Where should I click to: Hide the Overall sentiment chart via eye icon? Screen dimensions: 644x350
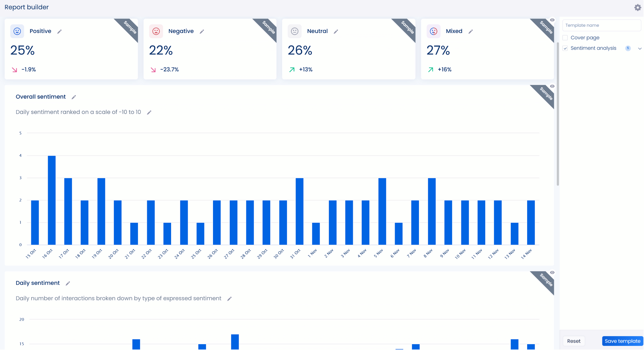552,86
